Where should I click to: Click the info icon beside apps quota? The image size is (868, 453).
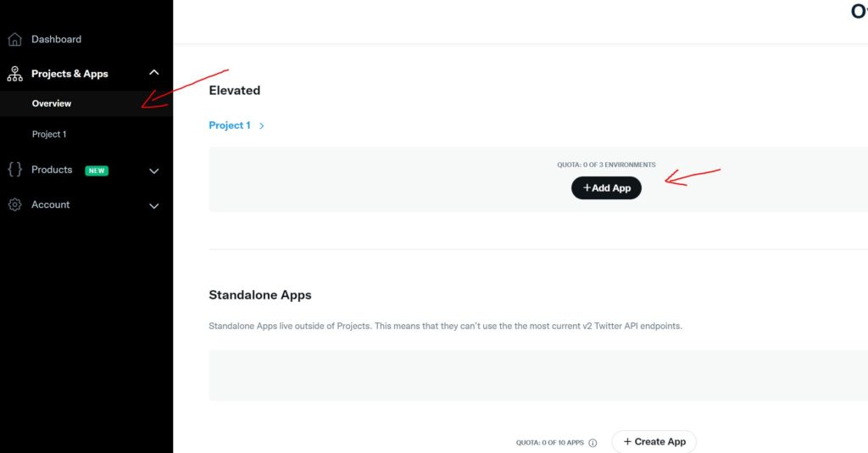pyautogui.click(x=593, y=443)
